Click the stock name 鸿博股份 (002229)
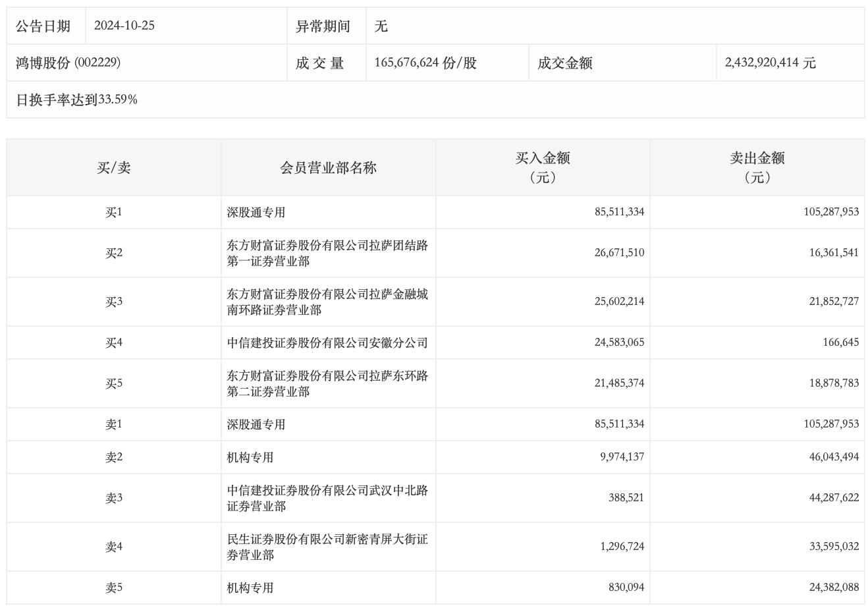This screenshot has width=868, height=606. [68, 63]
